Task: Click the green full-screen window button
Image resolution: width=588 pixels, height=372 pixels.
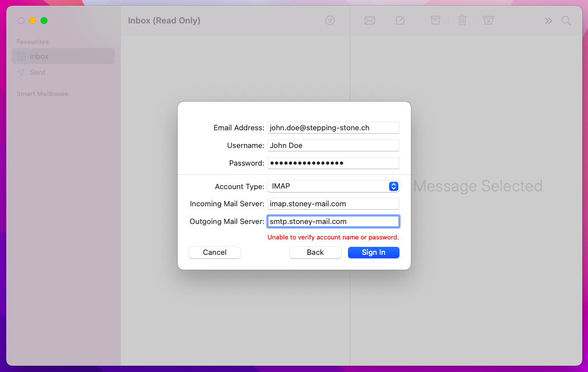Action: coord(44,21)
